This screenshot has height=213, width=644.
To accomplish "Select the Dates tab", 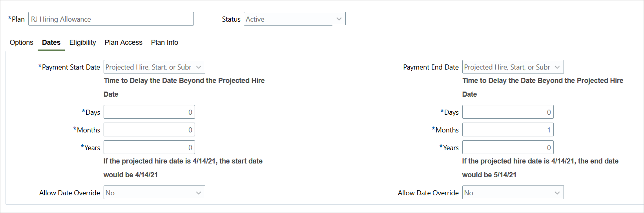I will (x=51, y=42).
